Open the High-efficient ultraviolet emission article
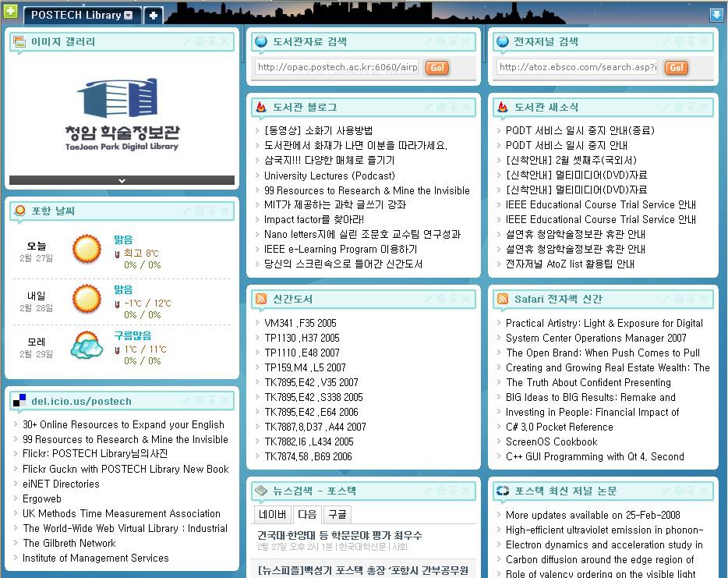 pyautogui.click(x=605, y=530)
